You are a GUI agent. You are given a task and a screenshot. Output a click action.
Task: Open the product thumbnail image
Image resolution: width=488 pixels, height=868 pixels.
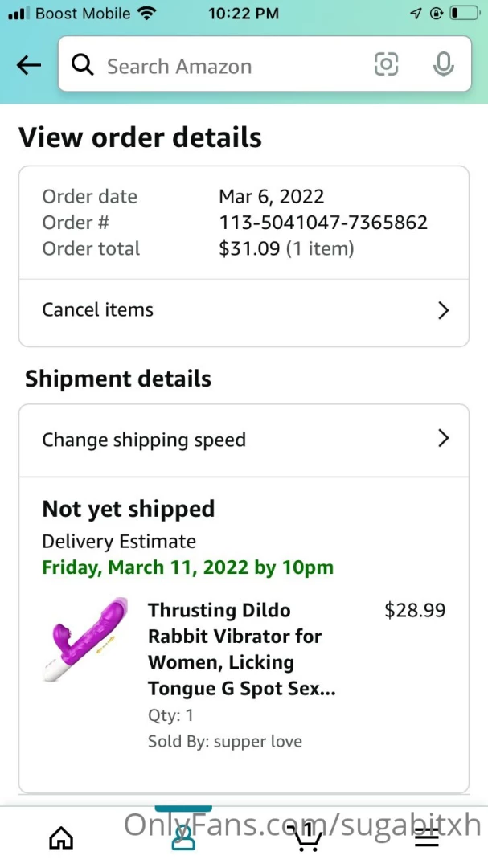(87, 639)
